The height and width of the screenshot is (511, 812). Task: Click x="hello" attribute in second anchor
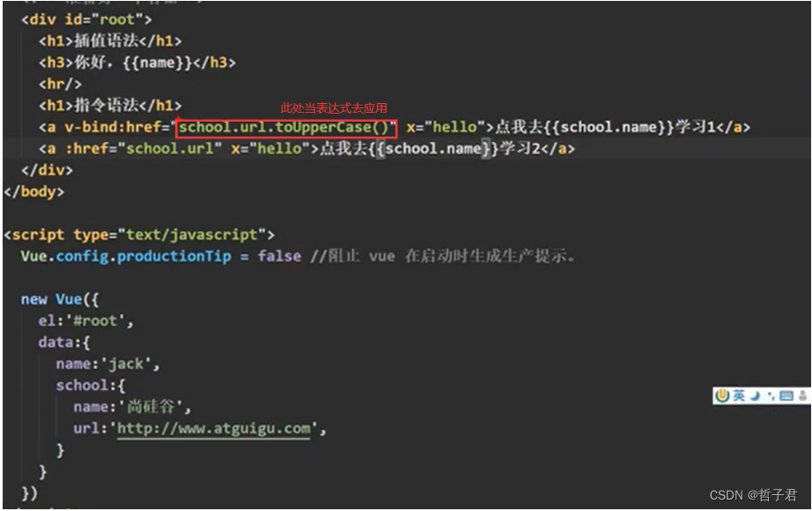tap(270, 149)
